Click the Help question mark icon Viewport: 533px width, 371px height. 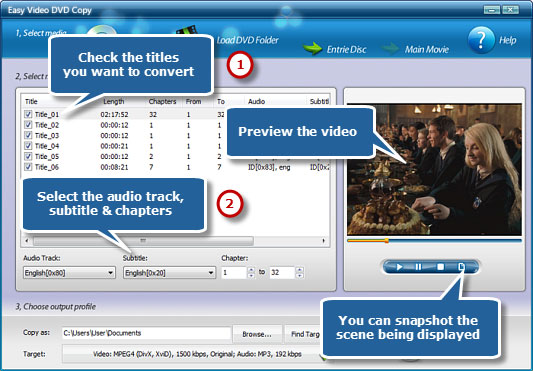click(481, 40)
